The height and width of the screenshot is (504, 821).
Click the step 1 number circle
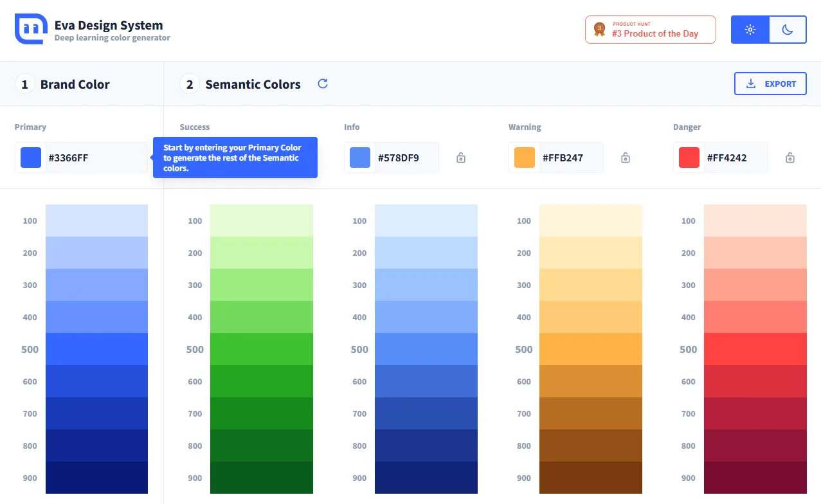point(25,84)
